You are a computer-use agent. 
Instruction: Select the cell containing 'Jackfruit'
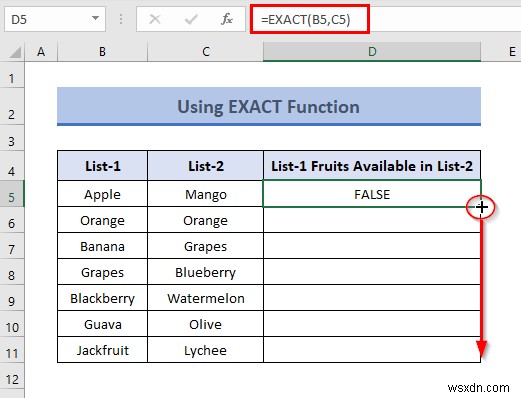click(102, 350)
